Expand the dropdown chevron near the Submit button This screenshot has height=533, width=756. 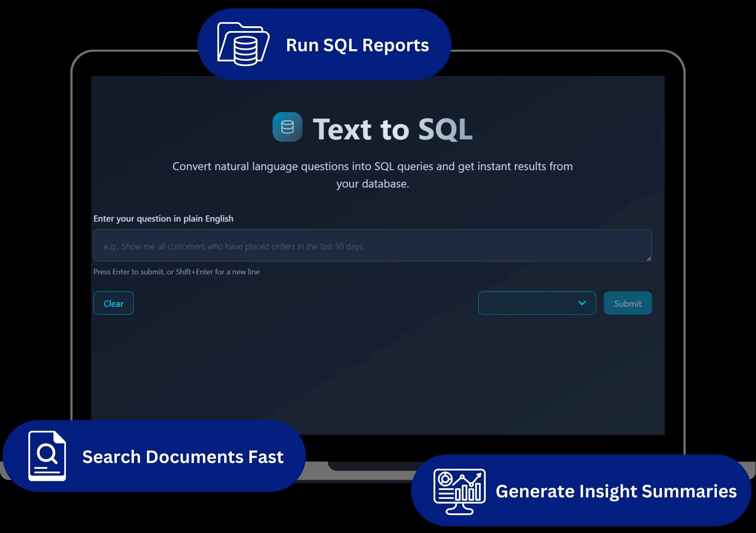point(582,303)
